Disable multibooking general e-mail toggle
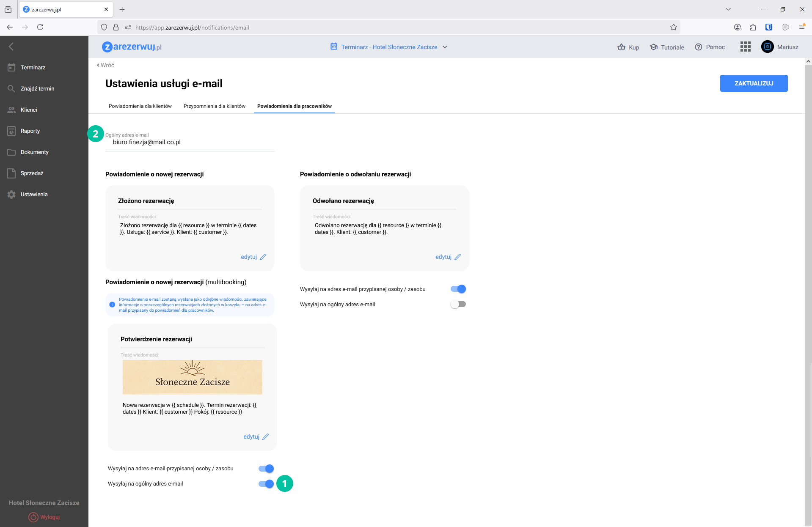 [x=266, y=484]
